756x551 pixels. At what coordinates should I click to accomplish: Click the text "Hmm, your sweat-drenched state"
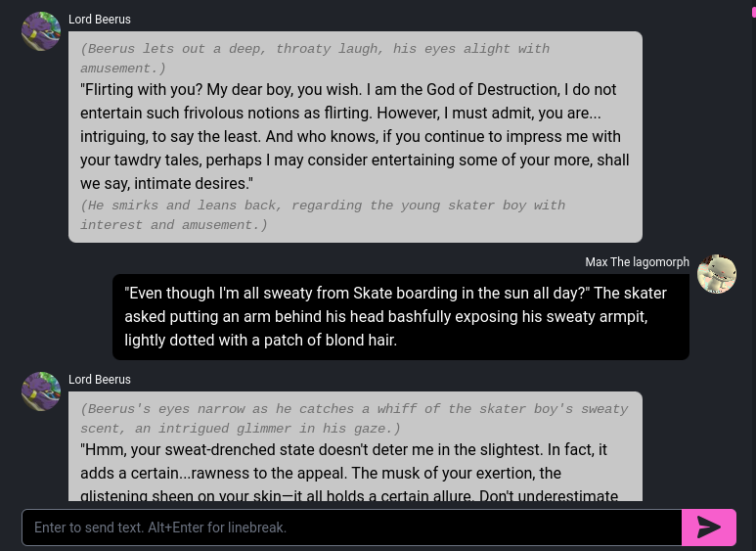(196, 450)
